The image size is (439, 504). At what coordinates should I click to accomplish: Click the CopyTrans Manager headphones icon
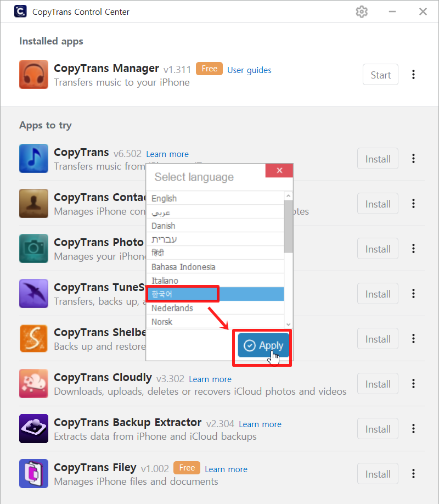pos(33,74)
